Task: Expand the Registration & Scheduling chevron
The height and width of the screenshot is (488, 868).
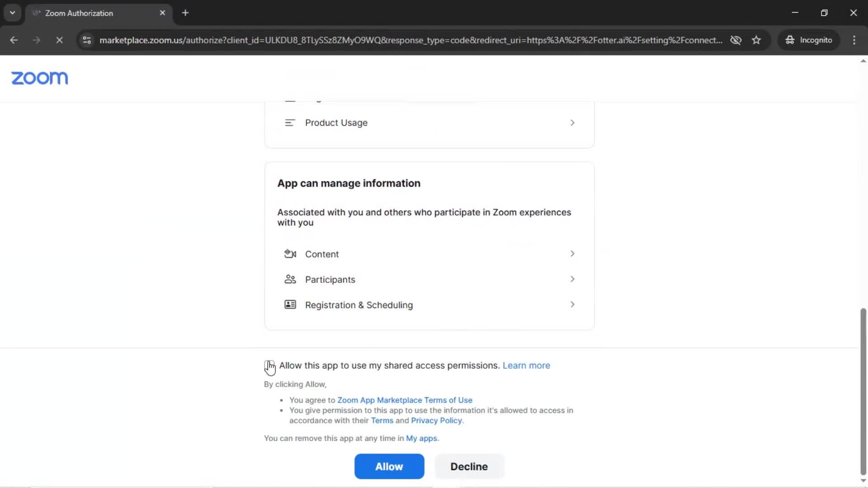Action: 572,305
